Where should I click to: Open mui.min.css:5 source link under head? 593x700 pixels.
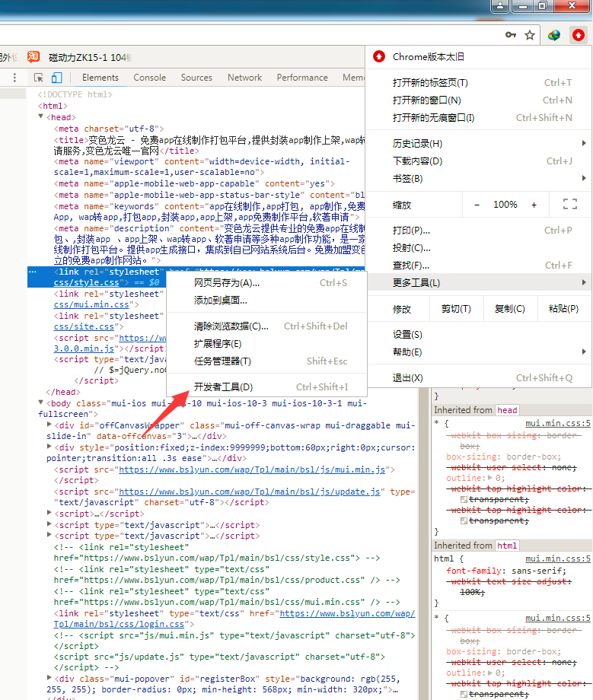[x=558, y=423]
